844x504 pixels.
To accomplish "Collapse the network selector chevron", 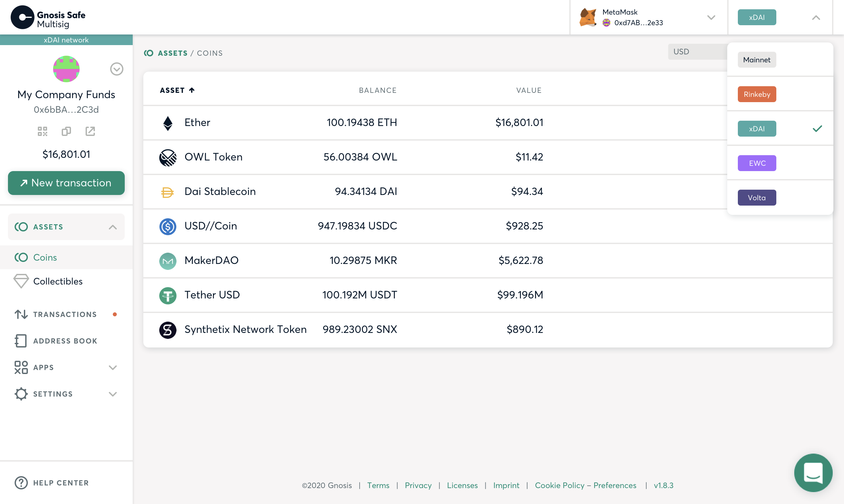I will click(x=816, y=17).
